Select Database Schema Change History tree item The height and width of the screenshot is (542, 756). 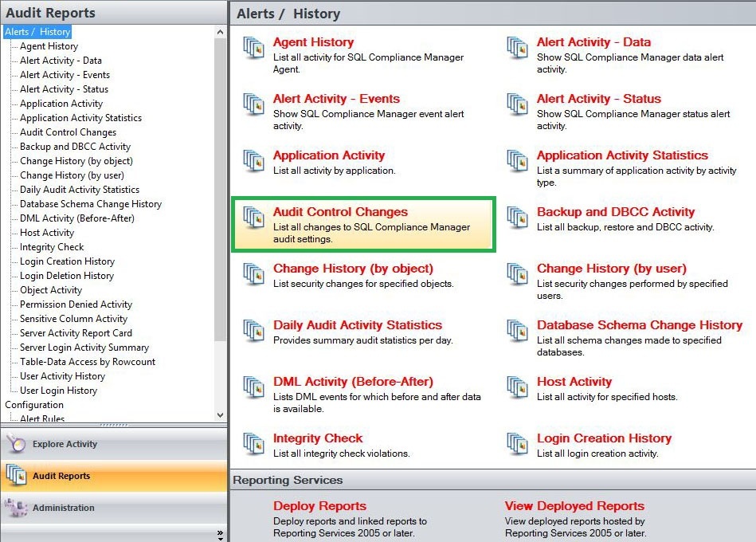coord(91,204)
